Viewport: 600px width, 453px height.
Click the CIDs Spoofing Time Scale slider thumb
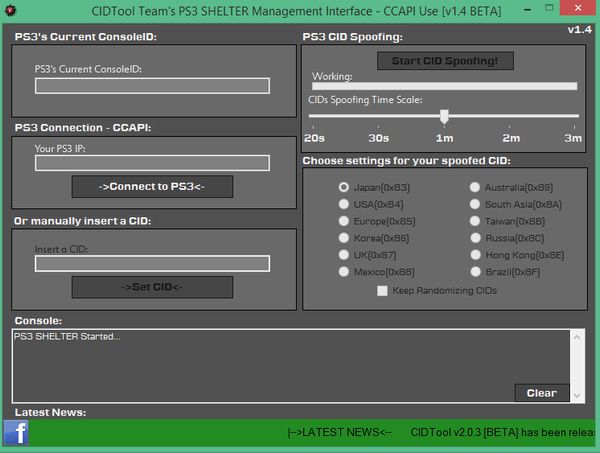tap(444, 116)
